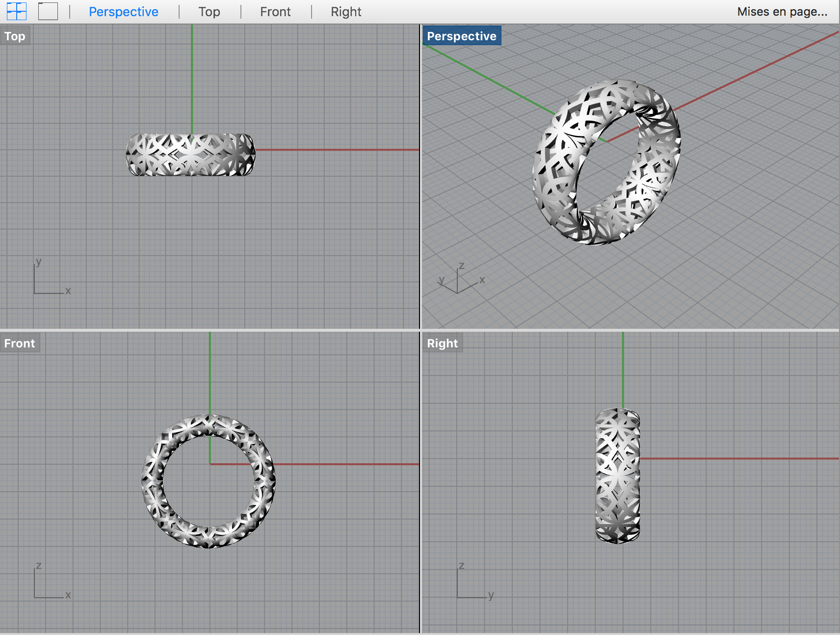Switch to the four-viewport layout icon
The height and width of the screenshot is (635, 840).
tap(16, 11)
